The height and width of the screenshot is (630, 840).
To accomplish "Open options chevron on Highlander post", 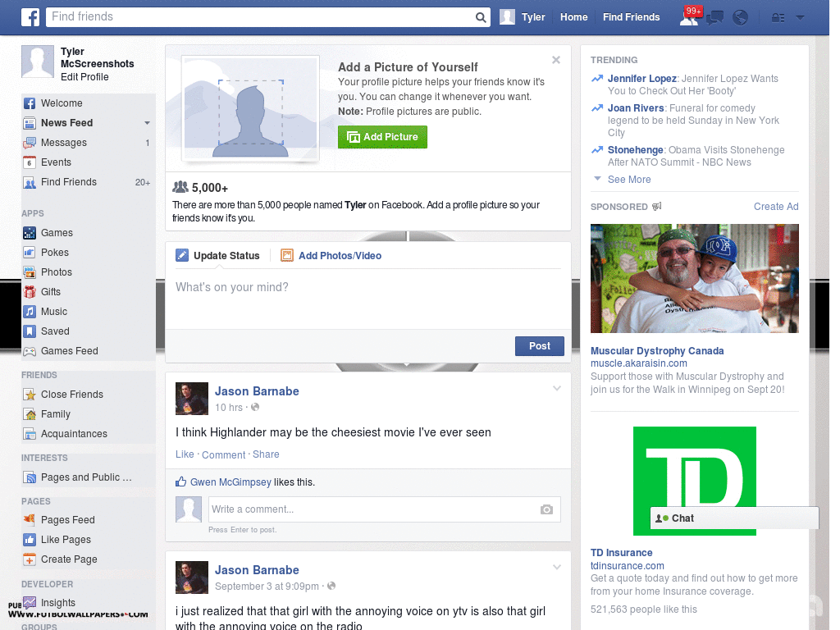I will 557,388.
